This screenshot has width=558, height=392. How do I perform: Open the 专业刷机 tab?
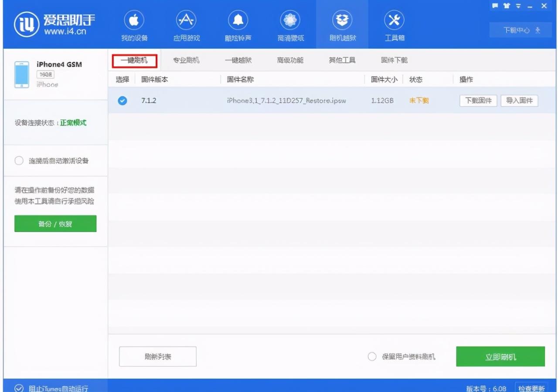coord(186,60)
